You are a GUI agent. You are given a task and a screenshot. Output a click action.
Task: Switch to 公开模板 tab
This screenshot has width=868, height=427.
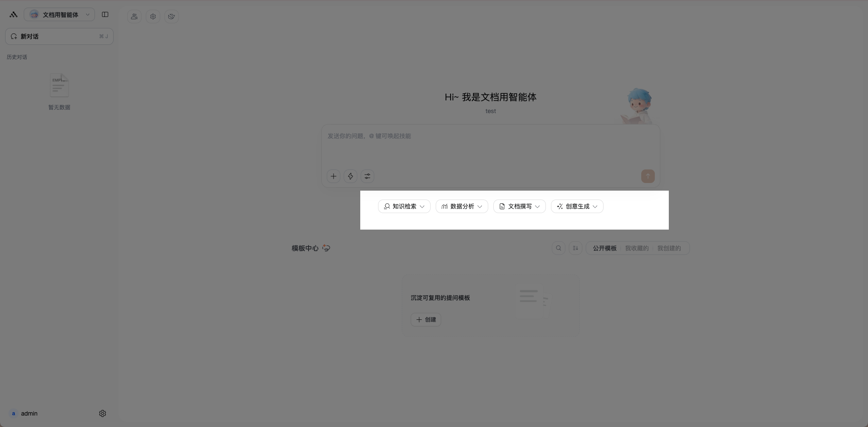605,248
